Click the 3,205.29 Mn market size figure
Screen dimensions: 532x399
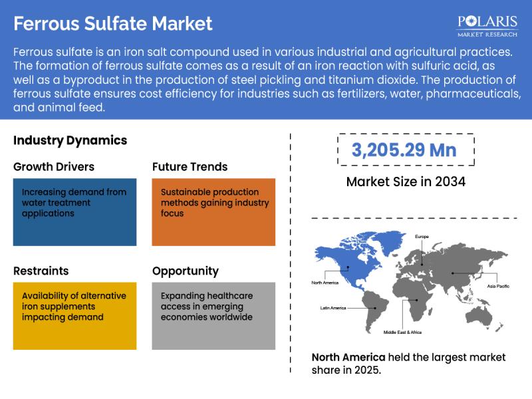tap(404, 150)
